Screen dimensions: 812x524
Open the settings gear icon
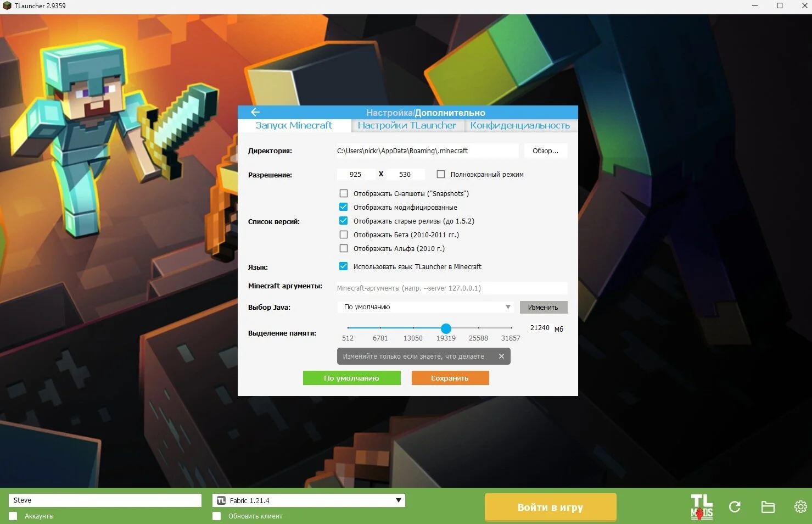click(800, 506)
